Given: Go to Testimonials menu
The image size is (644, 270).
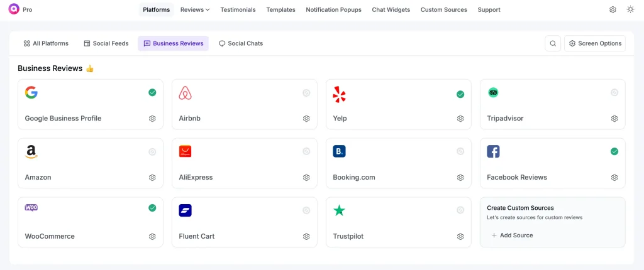Looking at the screenshot, I should pyautogui.click(x=238, y=10).
